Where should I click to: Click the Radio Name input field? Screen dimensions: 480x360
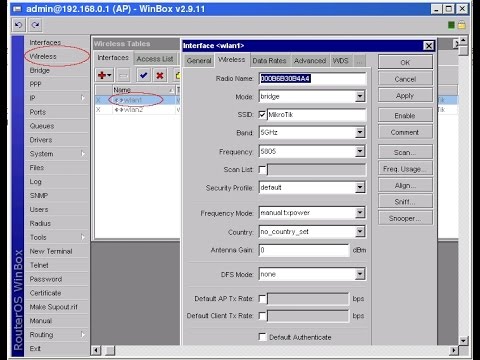click(x=312, y=79)
